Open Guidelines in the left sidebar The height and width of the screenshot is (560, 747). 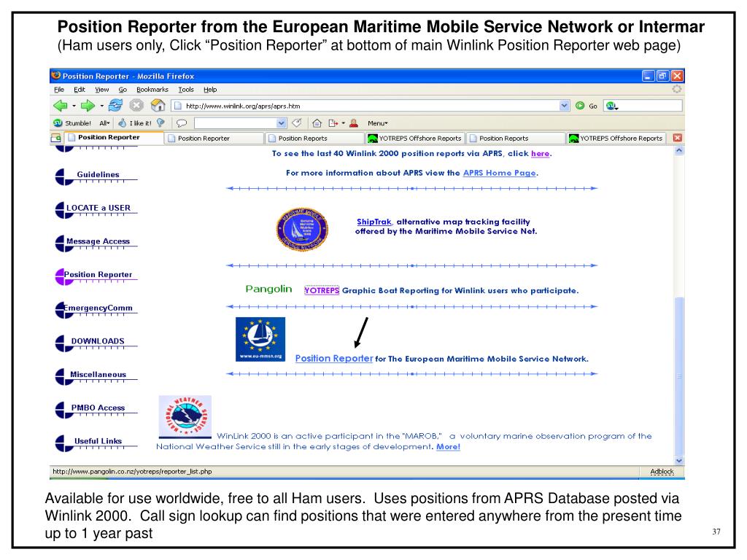98,175
